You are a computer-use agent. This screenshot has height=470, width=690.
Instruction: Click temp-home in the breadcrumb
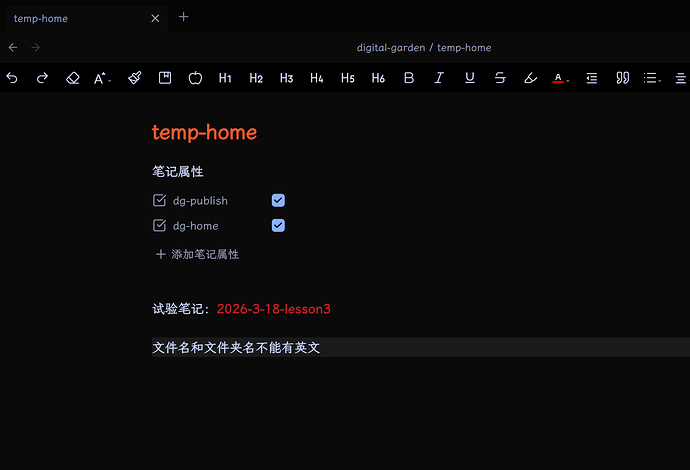point(464,48)
